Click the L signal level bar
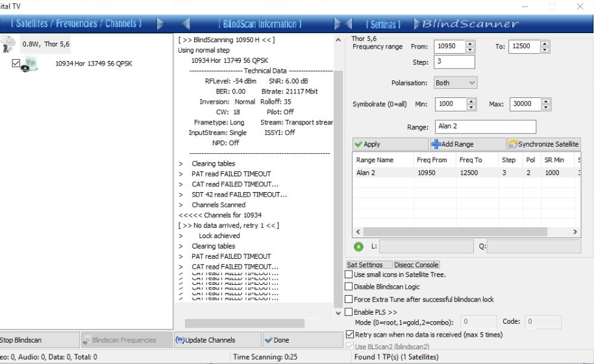This screenshot has width=594, height=364. pos(426,246)
